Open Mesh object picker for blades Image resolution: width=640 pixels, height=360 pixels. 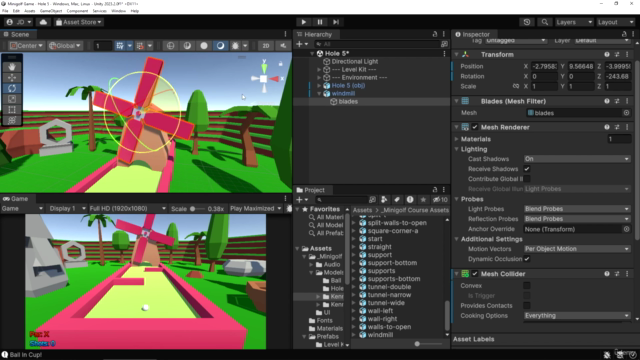627,113
